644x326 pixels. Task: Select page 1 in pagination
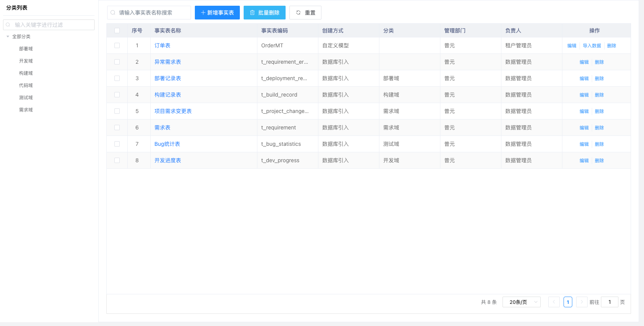pos(568,302)
